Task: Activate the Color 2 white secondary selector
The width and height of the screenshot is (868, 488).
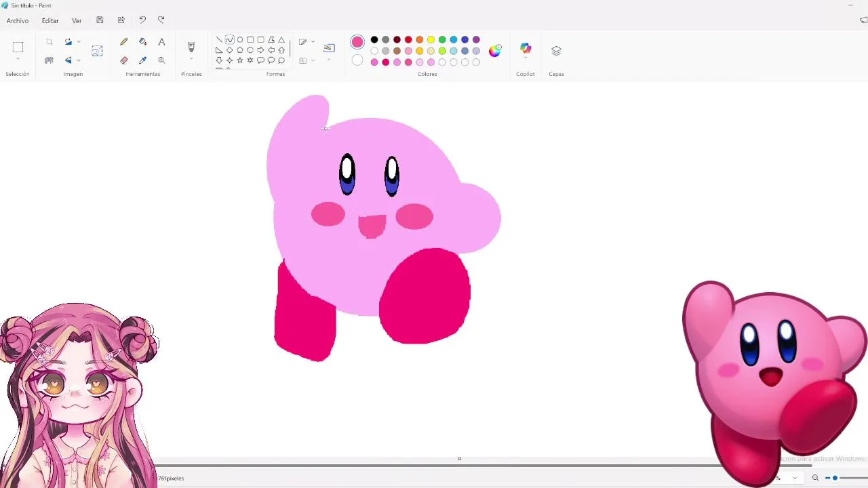Action: point(357,60)
